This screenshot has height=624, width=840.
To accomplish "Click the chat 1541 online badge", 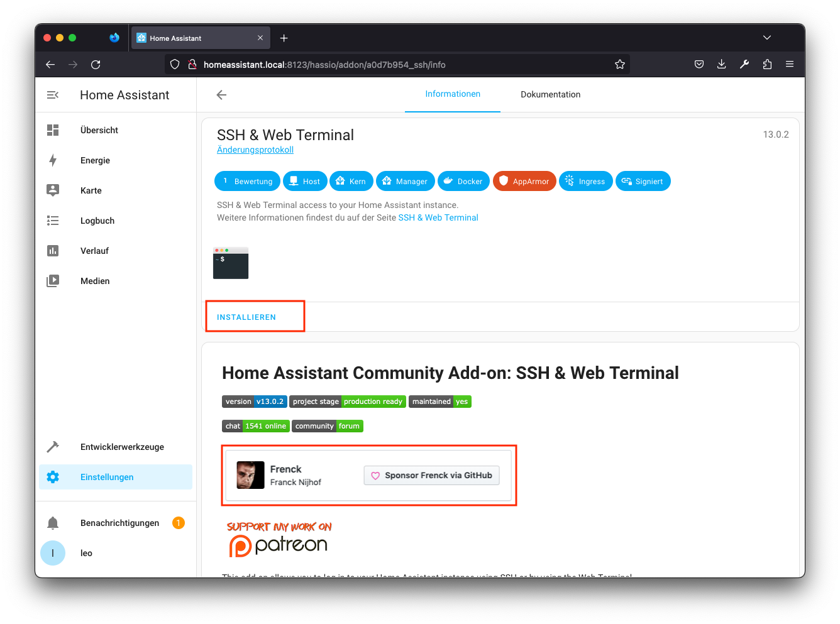I will point(256,426).
